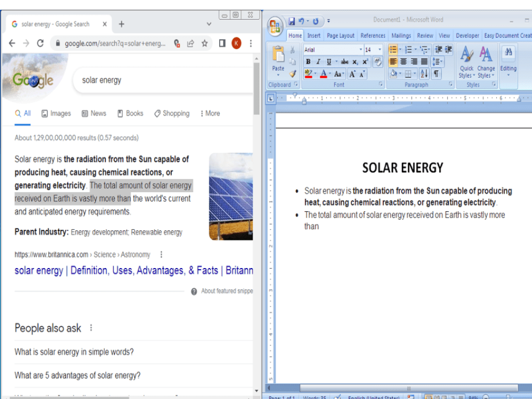Open the Office button in Word
Screen dimensions: 532x399
(275, 26)
